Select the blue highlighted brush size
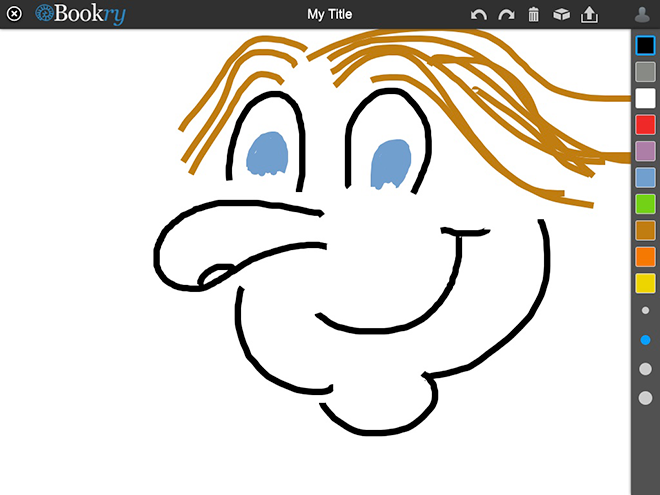The height and width of the screenshot is (495, 660). [x=645, y=340]
